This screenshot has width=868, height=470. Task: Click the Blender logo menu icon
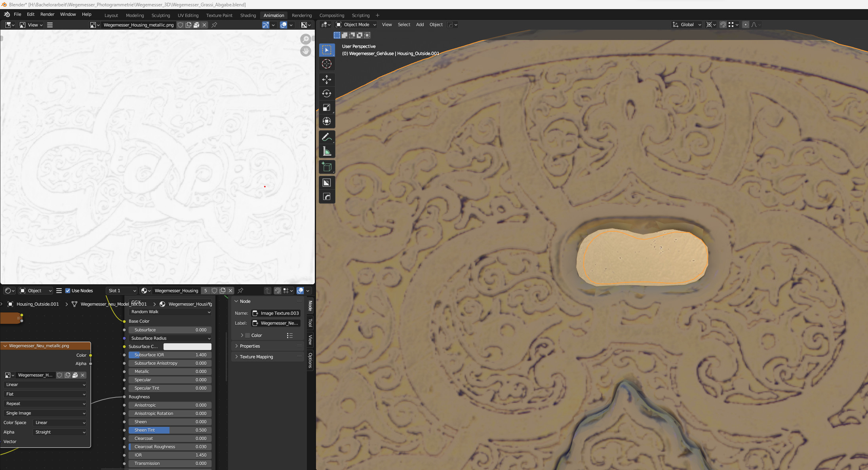click(7, 14)
